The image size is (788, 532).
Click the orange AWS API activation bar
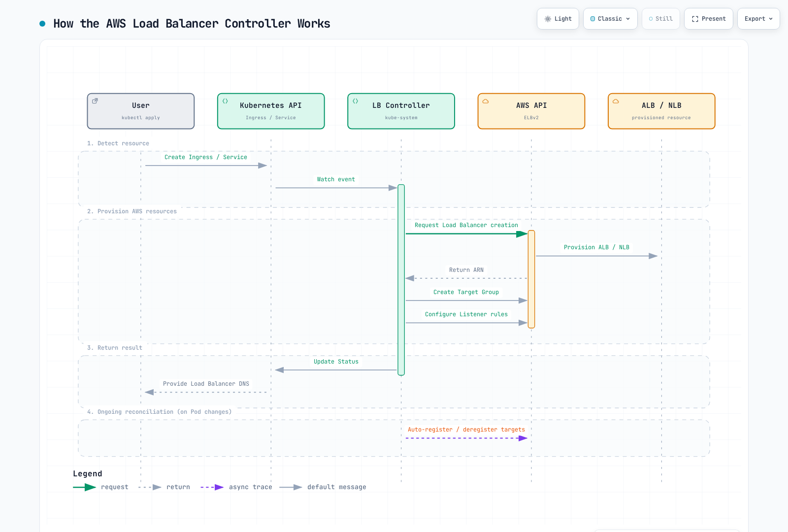pos(531,279)
